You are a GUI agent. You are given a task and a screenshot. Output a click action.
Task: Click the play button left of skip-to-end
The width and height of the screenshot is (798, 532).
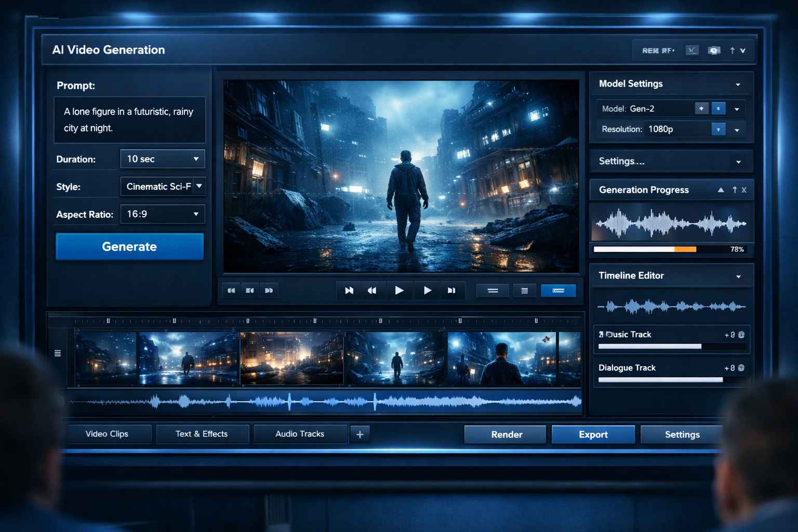click(x=427, y=290)
